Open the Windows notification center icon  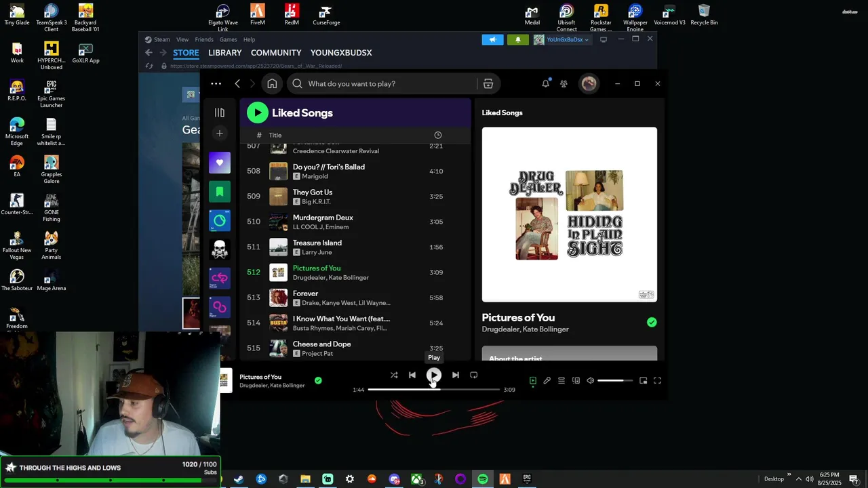(854, 479)
